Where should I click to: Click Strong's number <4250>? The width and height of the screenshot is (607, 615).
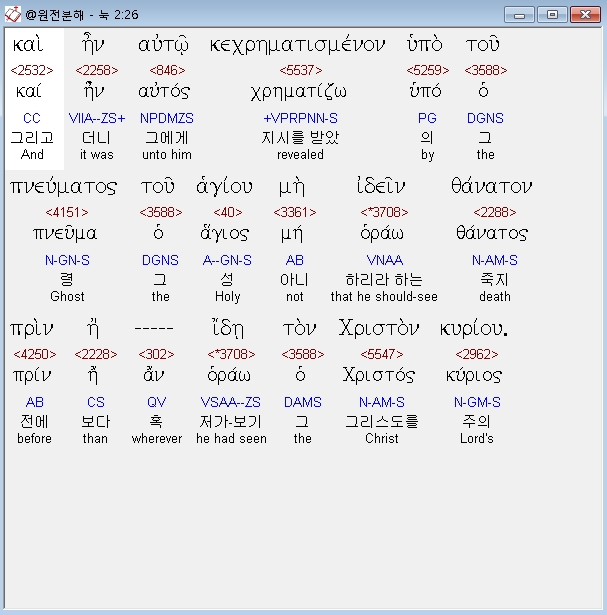coord(35,354)
